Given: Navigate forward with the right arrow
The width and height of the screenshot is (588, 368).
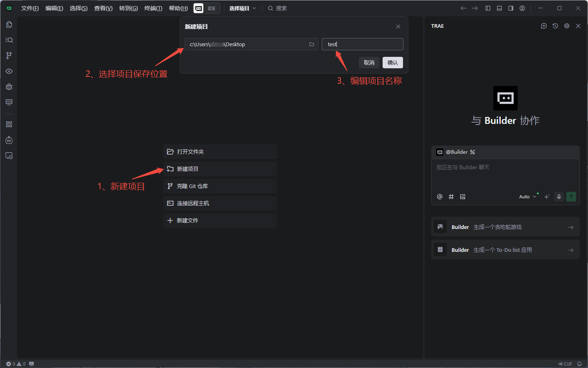Looking at the screenshot, I should [475, 8].
